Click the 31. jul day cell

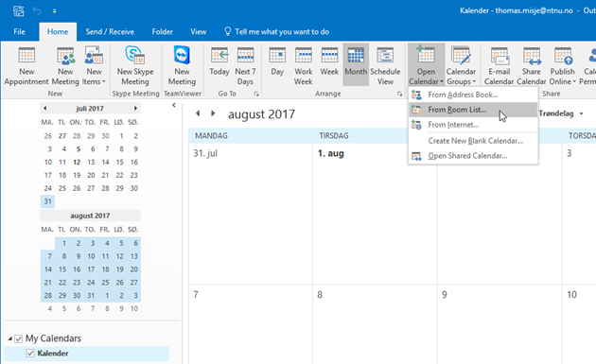[x=251, y=214]
